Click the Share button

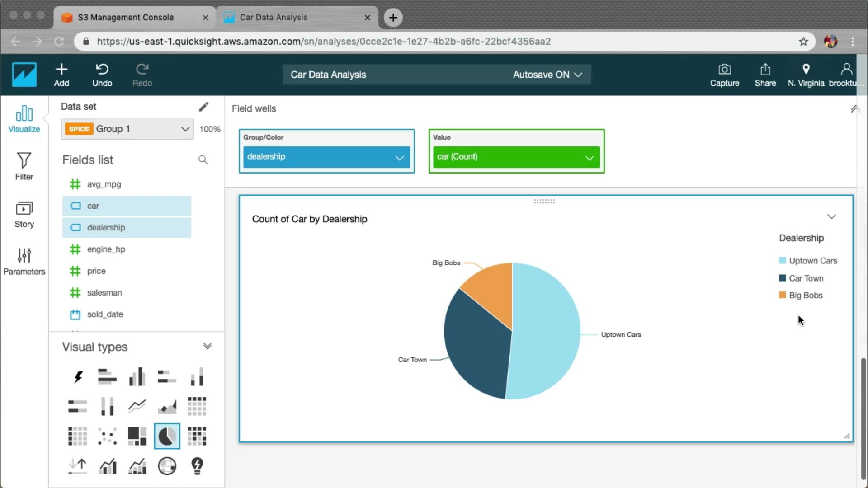[x=765, y=75]
